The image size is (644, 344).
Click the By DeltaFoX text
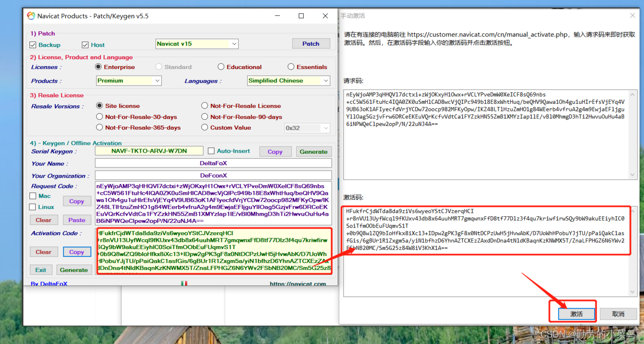coord(49,284)
